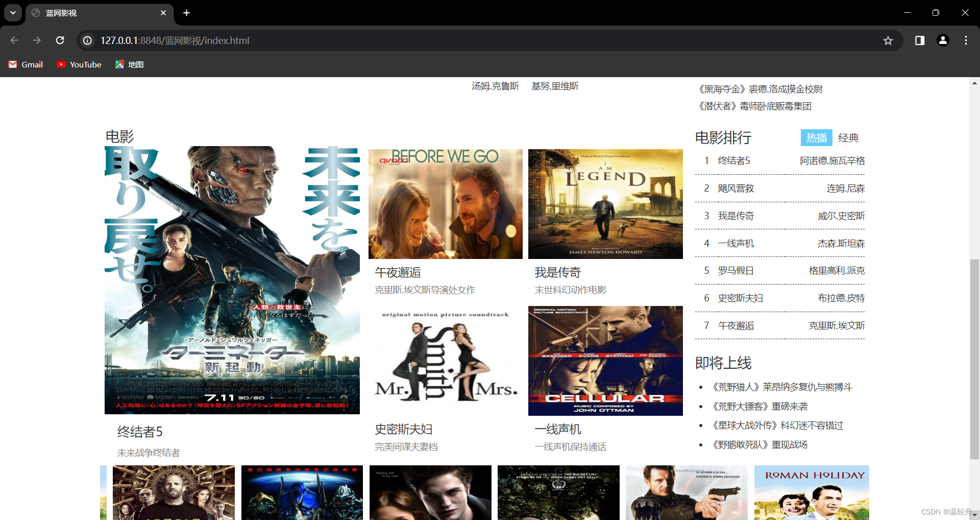Viewport: 980px width, 520px height.
Task: Switch ranking to 经典 tab
Action: [x=848, y=137]
